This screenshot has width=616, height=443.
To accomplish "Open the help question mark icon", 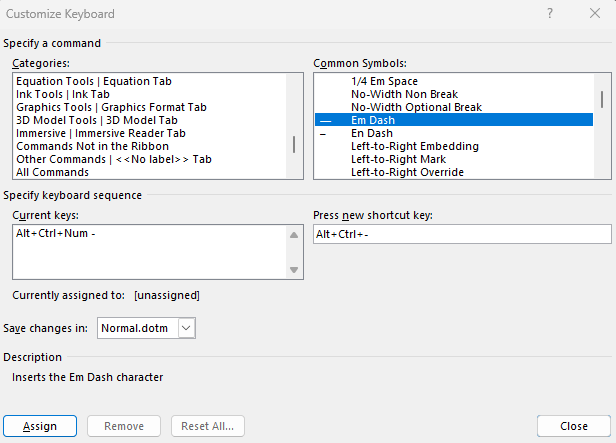I will tap(550, 14).
